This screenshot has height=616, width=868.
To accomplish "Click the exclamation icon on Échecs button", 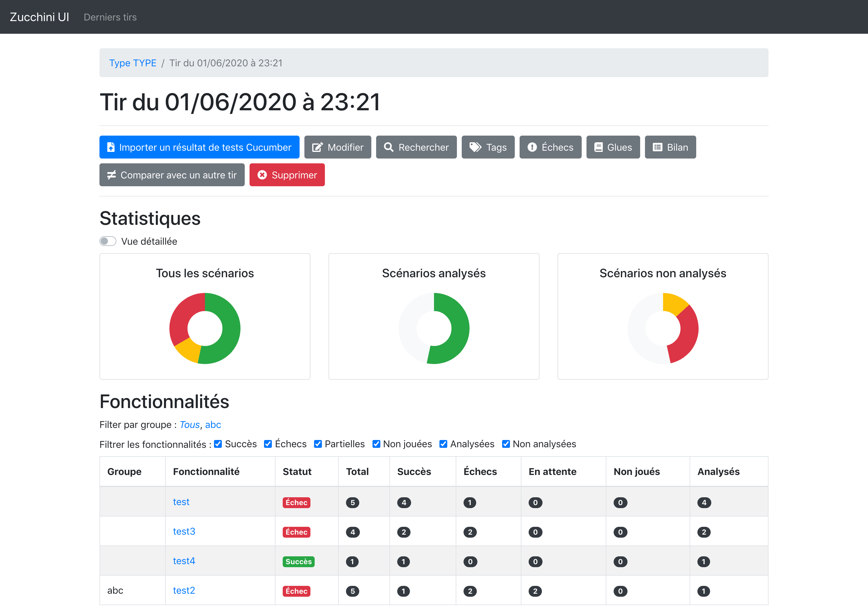I will point(532,147).
